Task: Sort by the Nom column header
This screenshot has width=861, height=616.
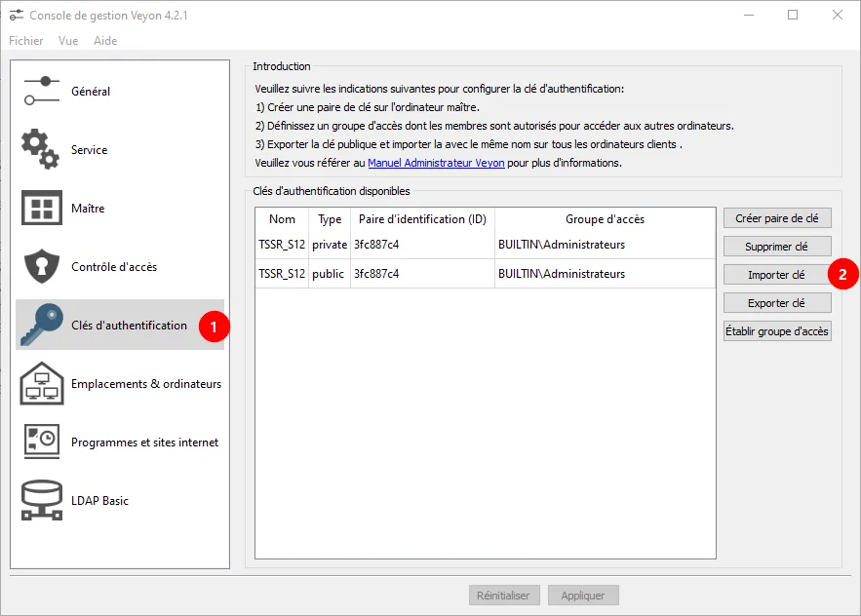Action: [x=282, y=219]
